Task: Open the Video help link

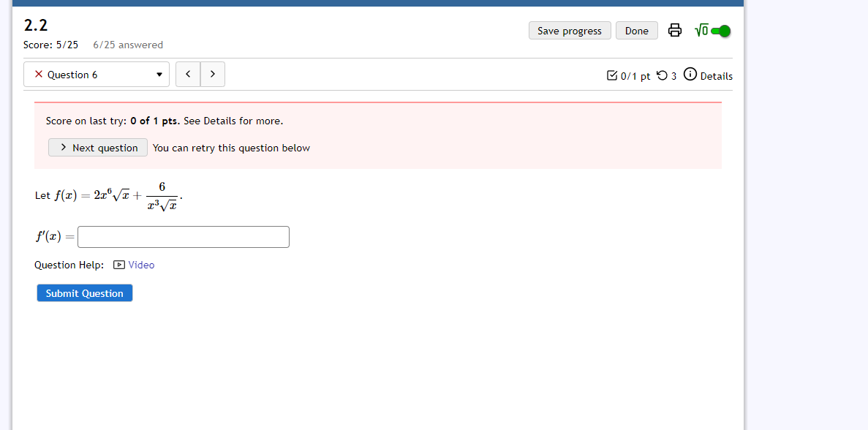Action: pyautogui.click(x=140, y=264)
